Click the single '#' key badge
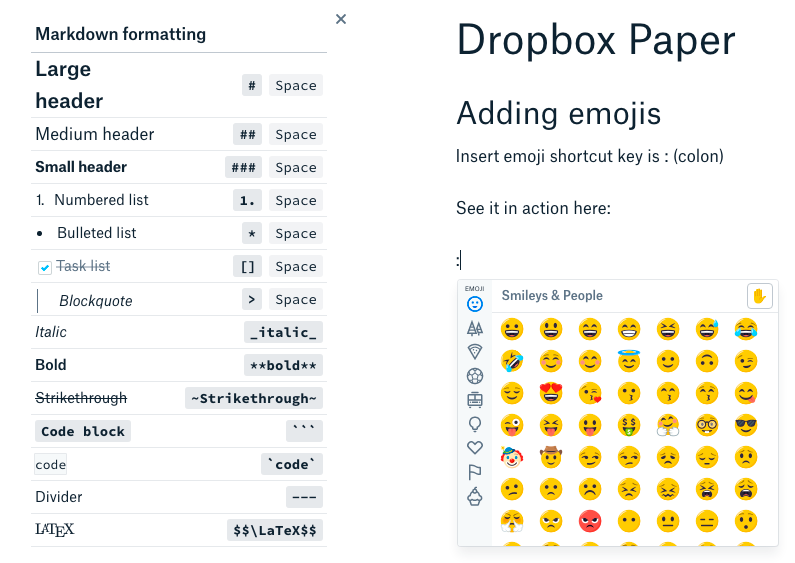795x563 pixels. click(251, 85)
